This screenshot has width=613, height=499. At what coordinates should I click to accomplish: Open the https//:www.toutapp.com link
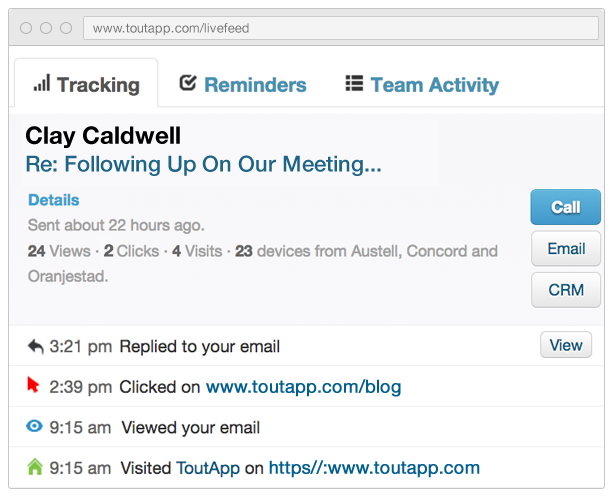click(374, 468)
